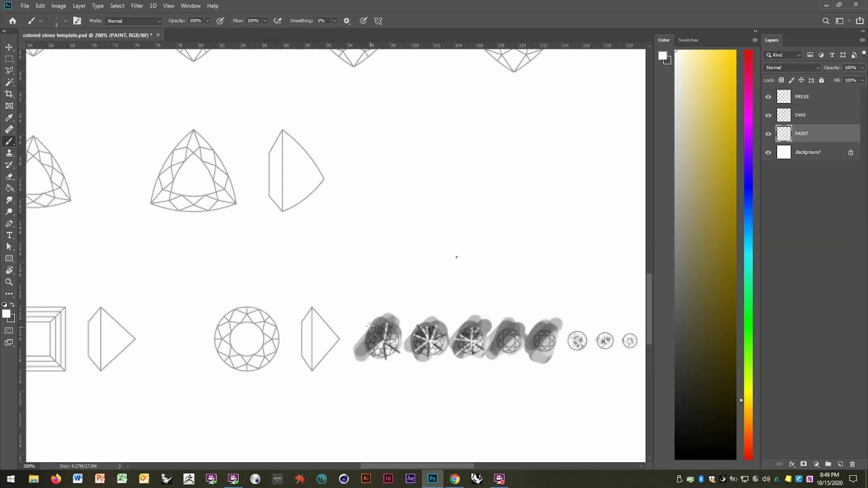868x488 pixels.
Task: Select the Zoom tool
Action: coord(9,282)
